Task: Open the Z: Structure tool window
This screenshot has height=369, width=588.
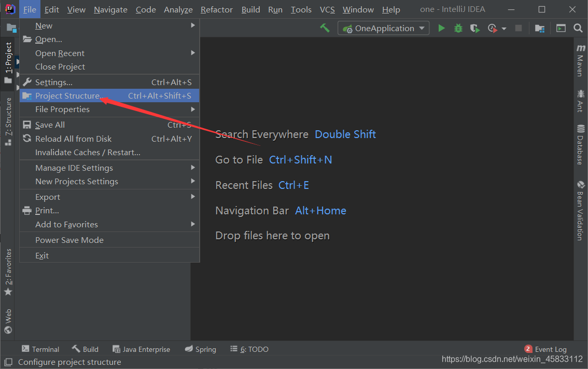Action: [8, 121]
